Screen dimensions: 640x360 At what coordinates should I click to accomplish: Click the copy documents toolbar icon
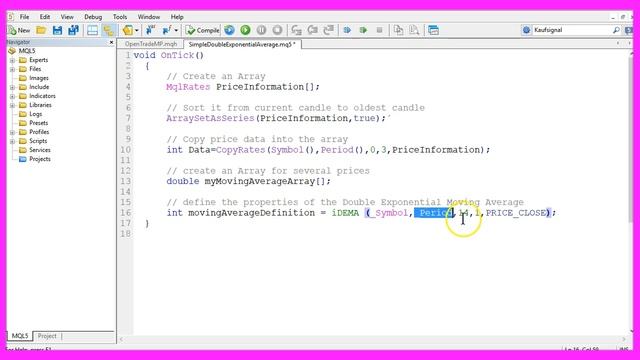pyautogui.click(x=398, y=30)
